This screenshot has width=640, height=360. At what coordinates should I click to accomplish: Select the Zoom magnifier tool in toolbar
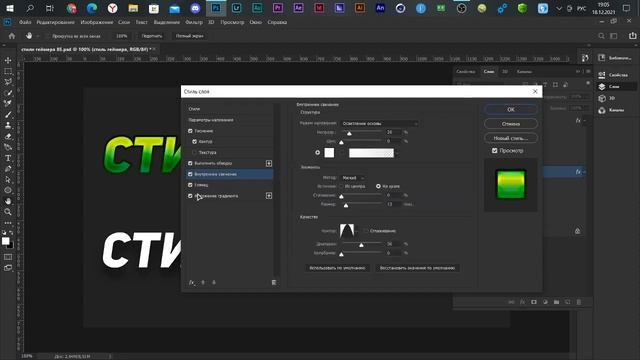(8, 212)
